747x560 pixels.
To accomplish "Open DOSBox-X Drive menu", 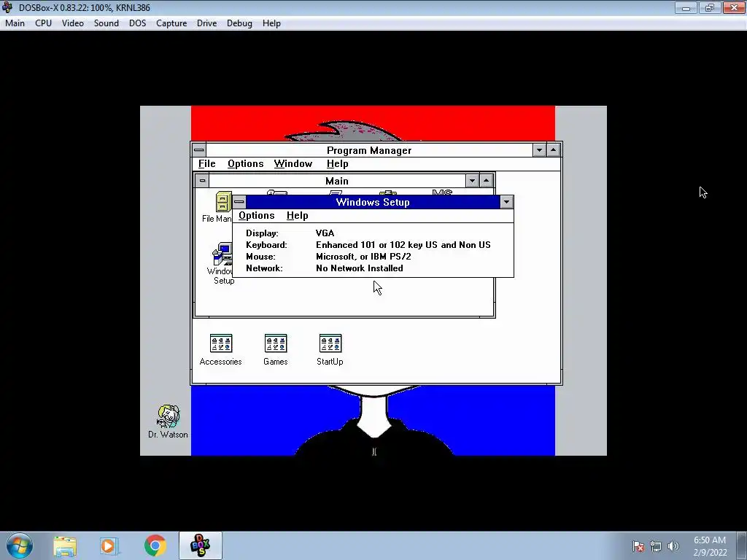I will tap(206, 23).
